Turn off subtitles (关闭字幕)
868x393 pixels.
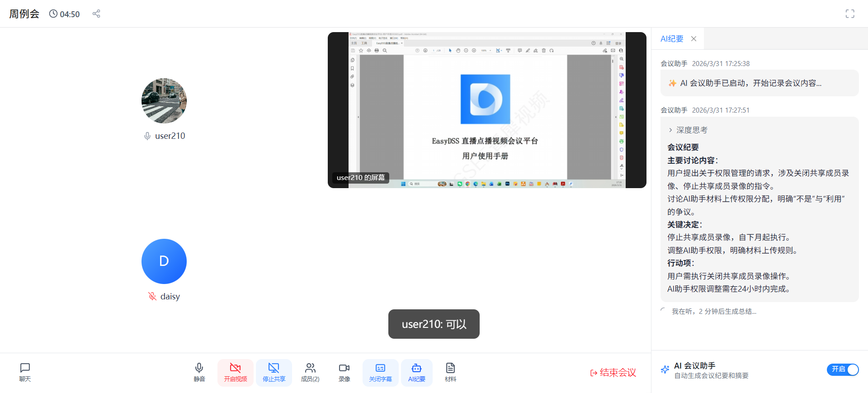(381, 373)
